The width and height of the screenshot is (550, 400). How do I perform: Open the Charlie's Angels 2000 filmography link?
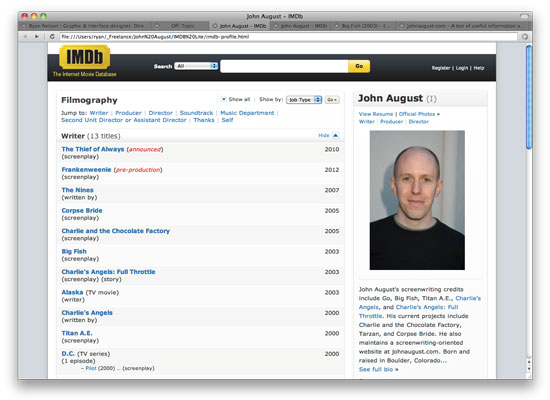click(x=87, y=313)
